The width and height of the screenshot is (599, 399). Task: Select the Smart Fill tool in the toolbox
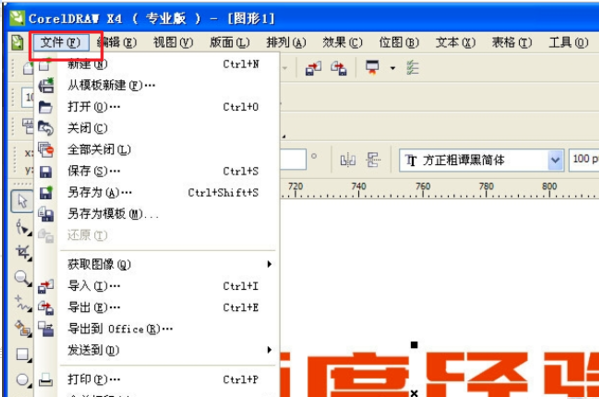coord(23,329)
